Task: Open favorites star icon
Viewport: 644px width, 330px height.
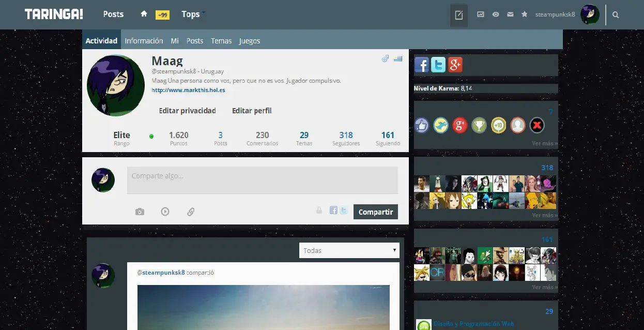Action: pos(525,14)
